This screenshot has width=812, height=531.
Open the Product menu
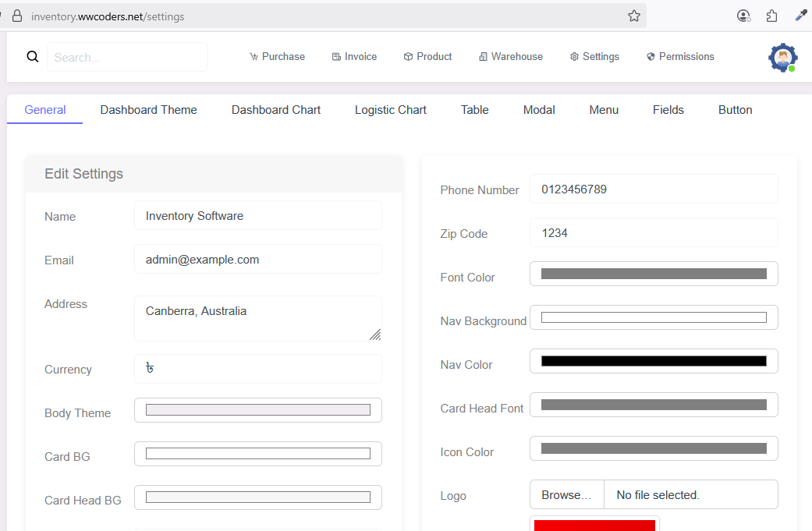pos(427,57)
